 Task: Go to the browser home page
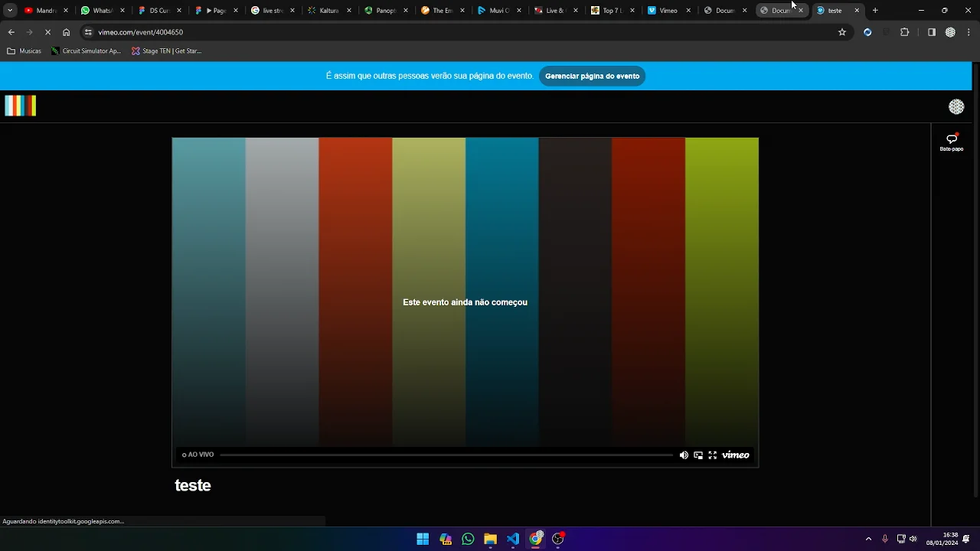point(67,32)
